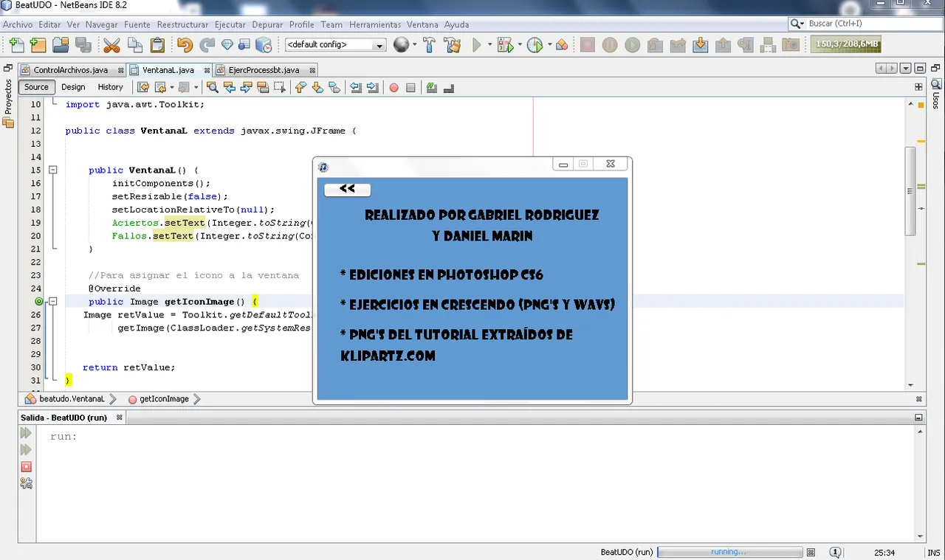Comment the selected lines icon

[431, 87]
